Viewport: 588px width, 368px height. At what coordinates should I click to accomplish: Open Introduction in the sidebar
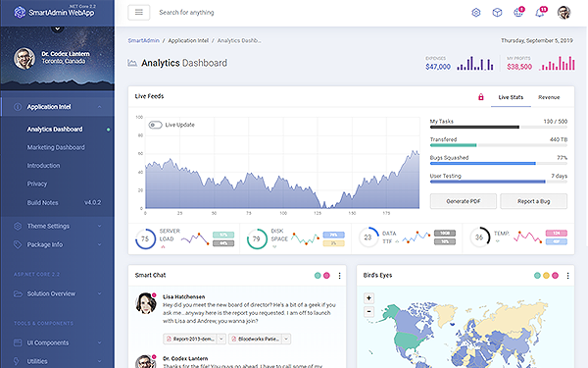43,166
